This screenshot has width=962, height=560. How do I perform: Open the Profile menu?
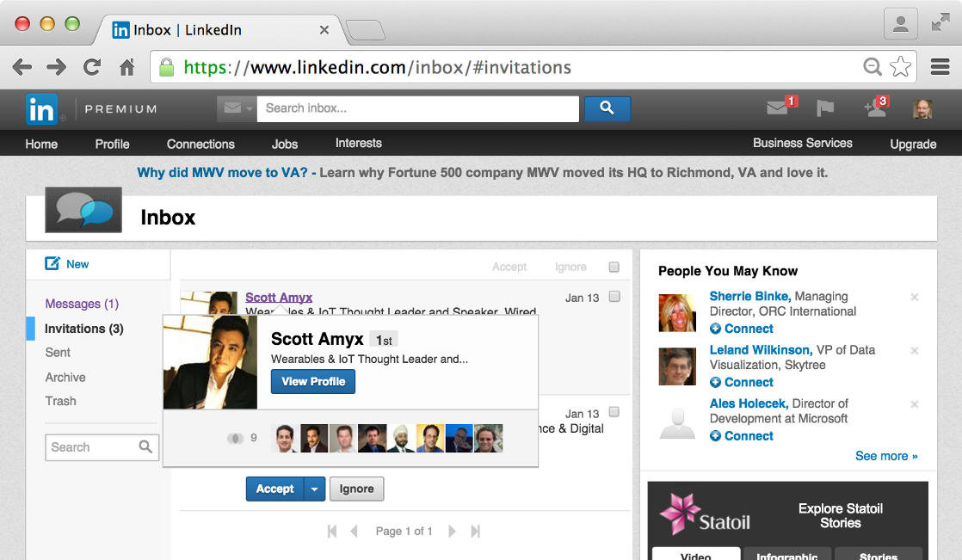(112, 144)
